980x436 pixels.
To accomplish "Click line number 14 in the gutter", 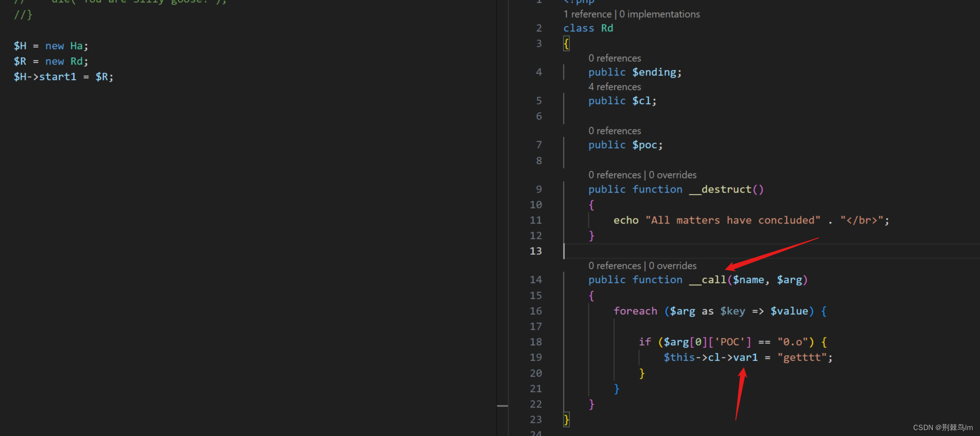I will [x=536, y=280].
